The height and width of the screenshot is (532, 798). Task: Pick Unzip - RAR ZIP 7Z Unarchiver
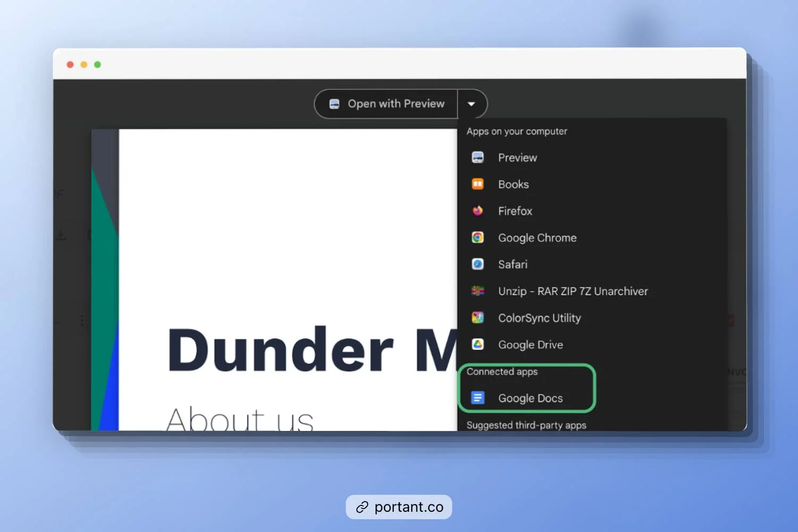coord(592,291)
